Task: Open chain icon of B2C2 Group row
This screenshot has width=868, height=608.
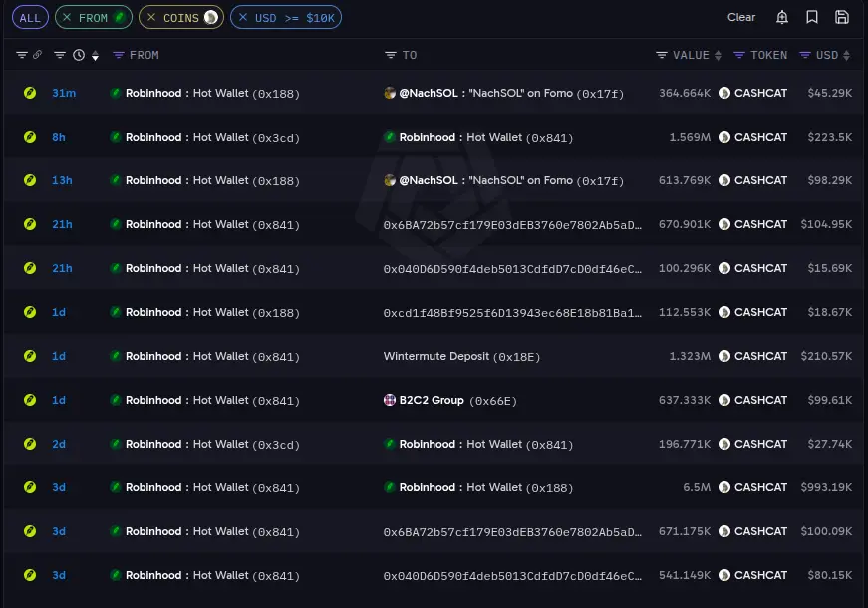Action: click(x=30, y=400)
